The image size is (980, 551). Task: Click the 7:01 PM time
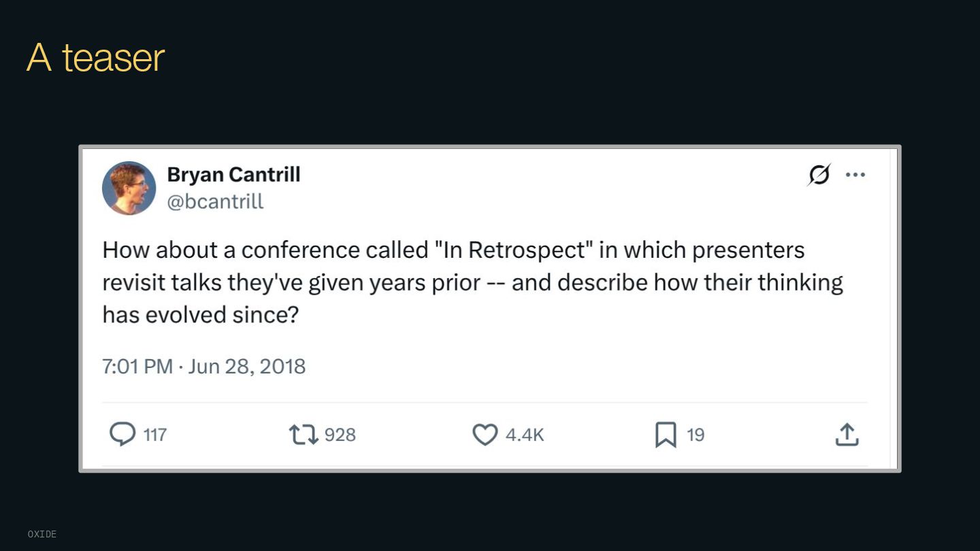[x=137, y=367]
